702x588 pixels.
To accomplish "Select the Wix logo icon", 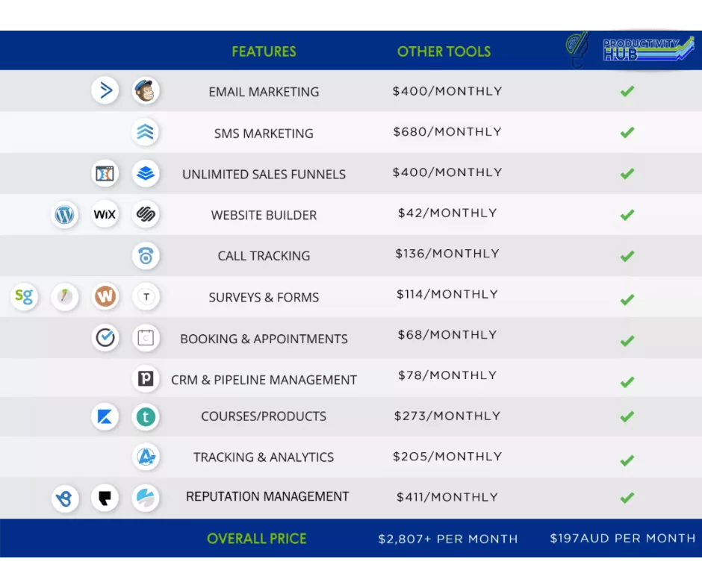I will point(105,215).
